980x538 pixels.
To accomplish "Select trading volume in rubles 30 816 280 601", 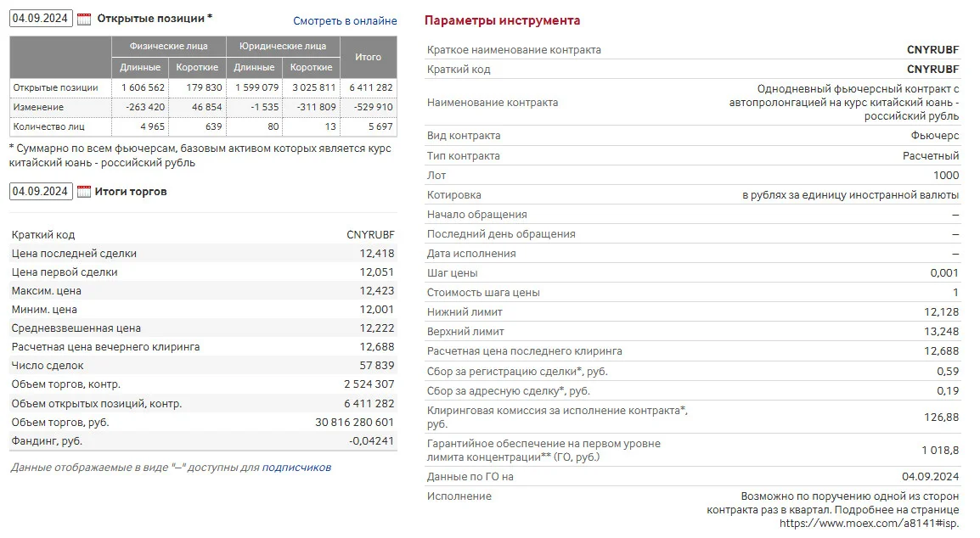I will click(x=355, y=423).
